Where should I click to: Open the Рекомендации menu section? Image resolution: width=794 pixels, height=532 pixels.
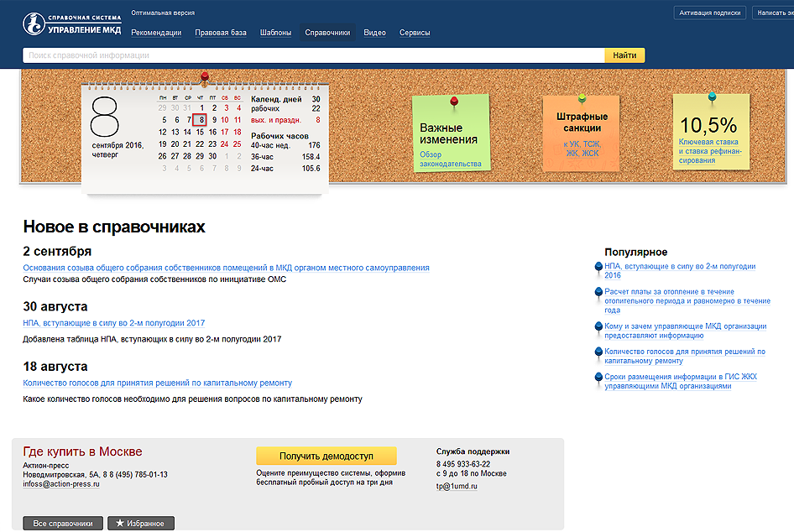[156, 33]
